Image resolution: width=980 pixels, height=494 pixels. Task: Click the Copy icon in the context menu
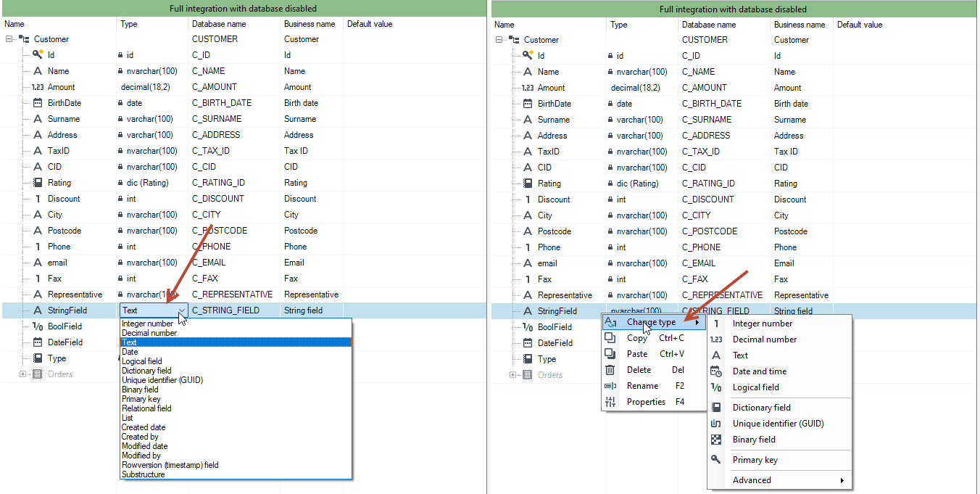pos(610,338)
